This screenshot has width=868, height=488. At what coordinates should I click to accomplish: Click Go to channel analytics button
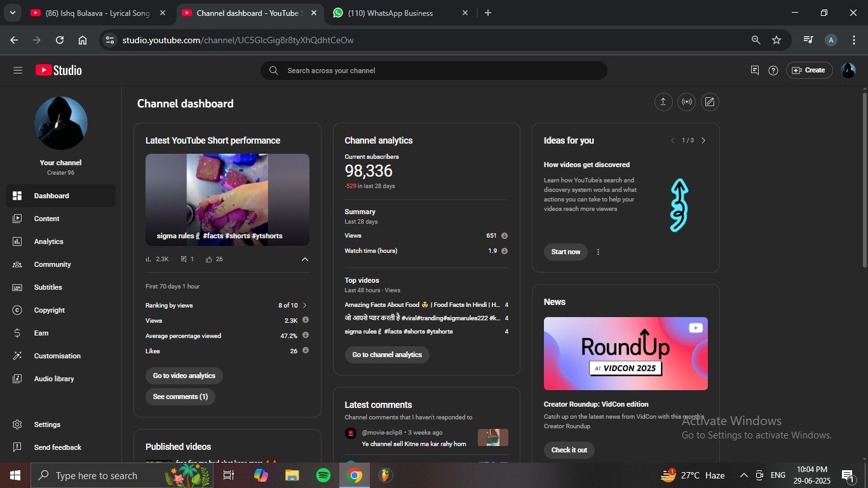(387, 355)
